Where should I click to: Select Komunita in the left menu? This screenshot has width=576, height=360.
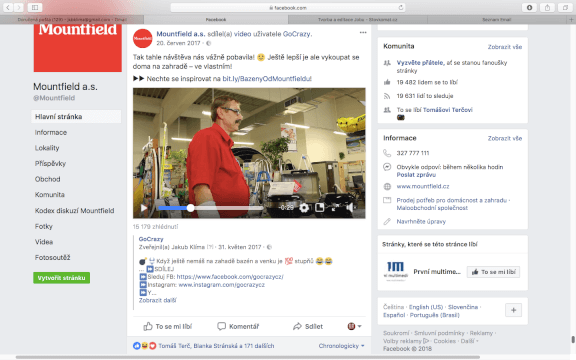click(x=50, y=195)
